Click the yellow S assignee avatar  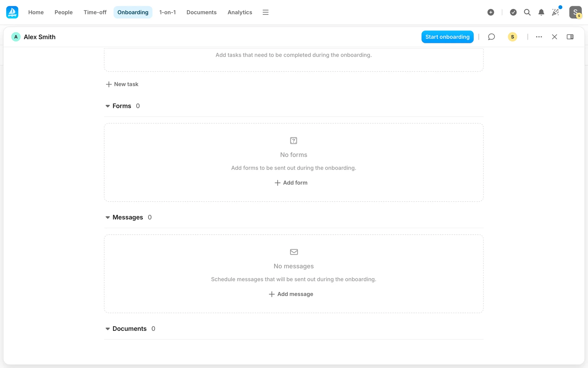point(512,37)
